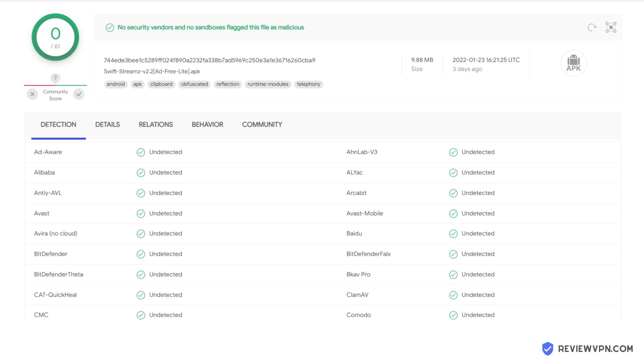The image size is (644, 362).
Task: Click the reanalyze refresh icon
Action: pos(592,27)
